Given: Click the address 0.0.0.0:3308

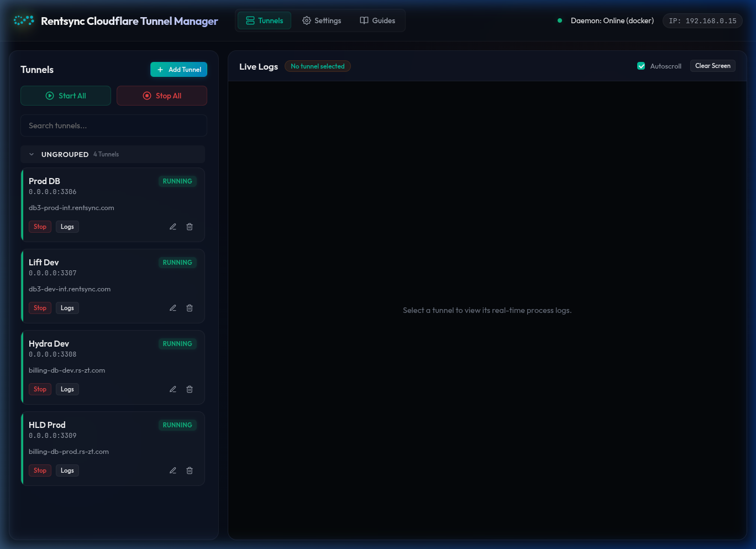Looking at the screenshot, I should [x=53, y=354].
